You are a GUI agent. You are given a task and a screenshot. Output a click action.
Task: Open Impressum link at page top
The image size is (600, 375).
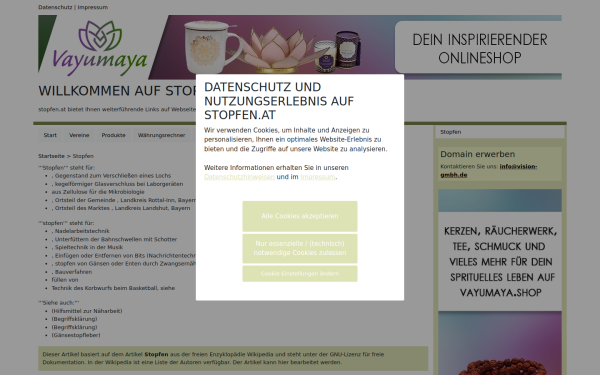(x=93, y=7)
